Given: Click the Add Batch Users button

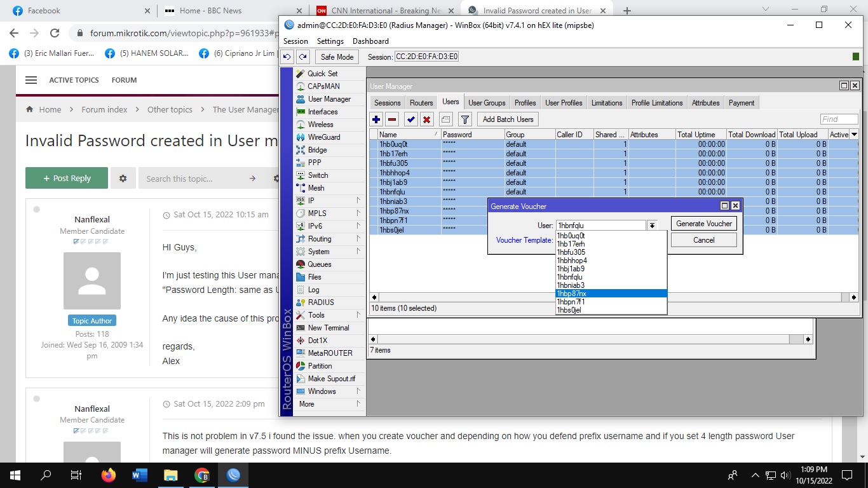Looking at the screenshot, I should pyautogui.click(x=508, y=119).
